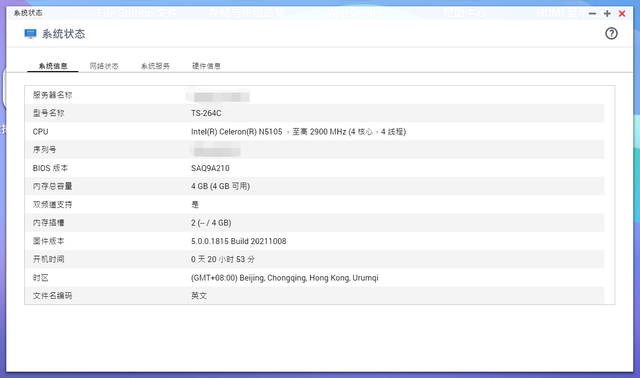This screenshot has width=640, height=378.
Task: Switch to the 网络状态 tab
Action: pos(104,66)
